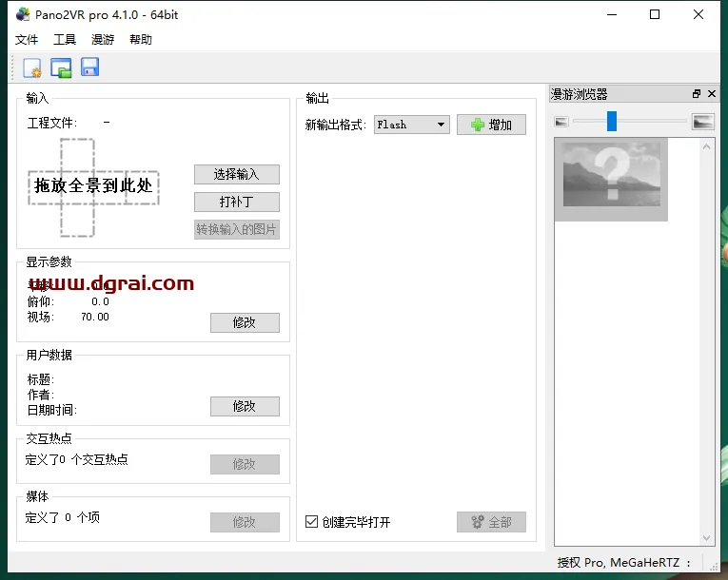728x580 pixels.
Task: Minimize the Pano2VR window
Action: click(x=612, y=14)
